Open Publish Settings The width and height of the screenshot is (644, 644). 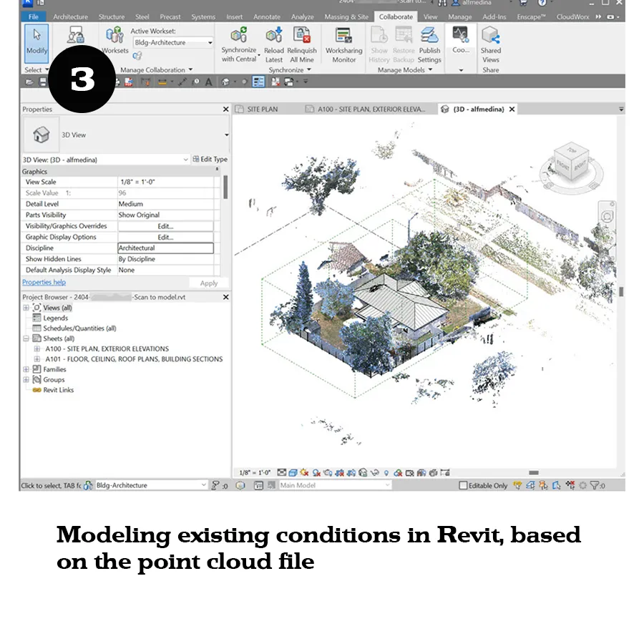(429, 44)
